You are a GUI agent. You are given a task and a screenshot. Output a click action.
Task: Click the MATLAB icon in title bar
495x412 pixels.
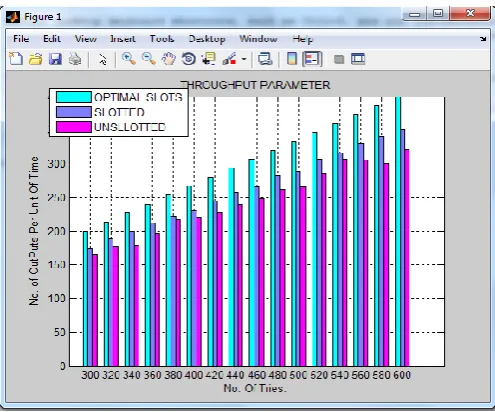tap(13, 17)
